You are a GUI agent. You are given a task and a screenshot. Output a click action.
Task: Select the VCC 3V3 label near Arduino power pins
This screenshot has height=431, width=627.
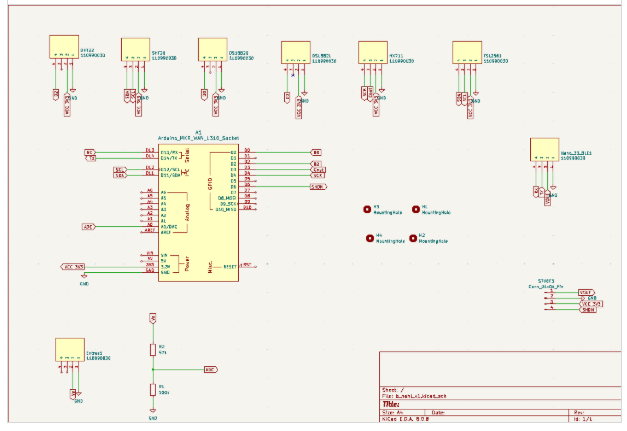(74, 266)
